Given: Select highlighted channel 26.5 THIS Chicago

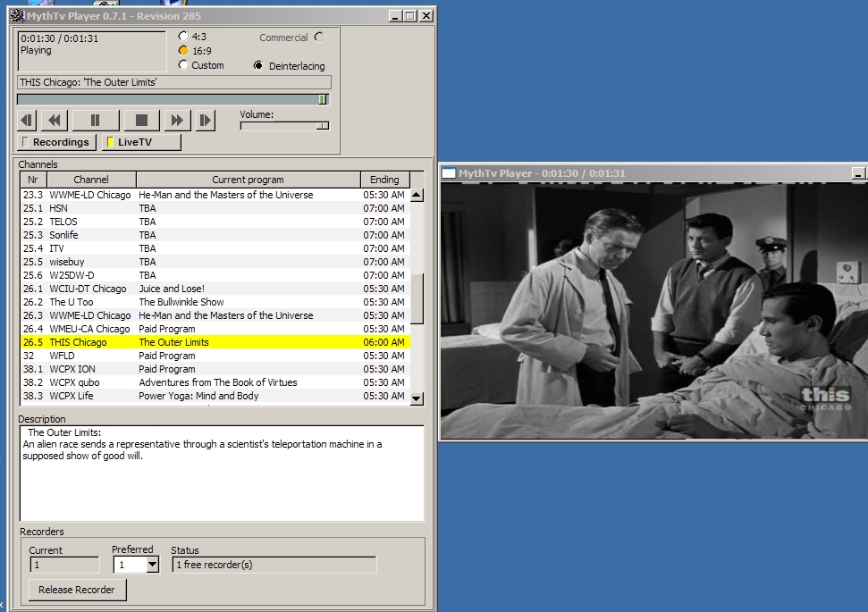Looking at the screenshot, I should (215, 342).
